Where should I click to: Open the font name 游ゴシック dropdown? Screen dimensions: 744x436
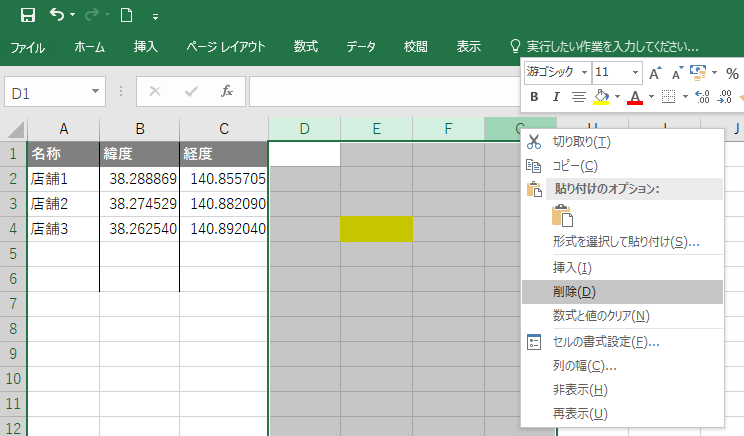582,73
